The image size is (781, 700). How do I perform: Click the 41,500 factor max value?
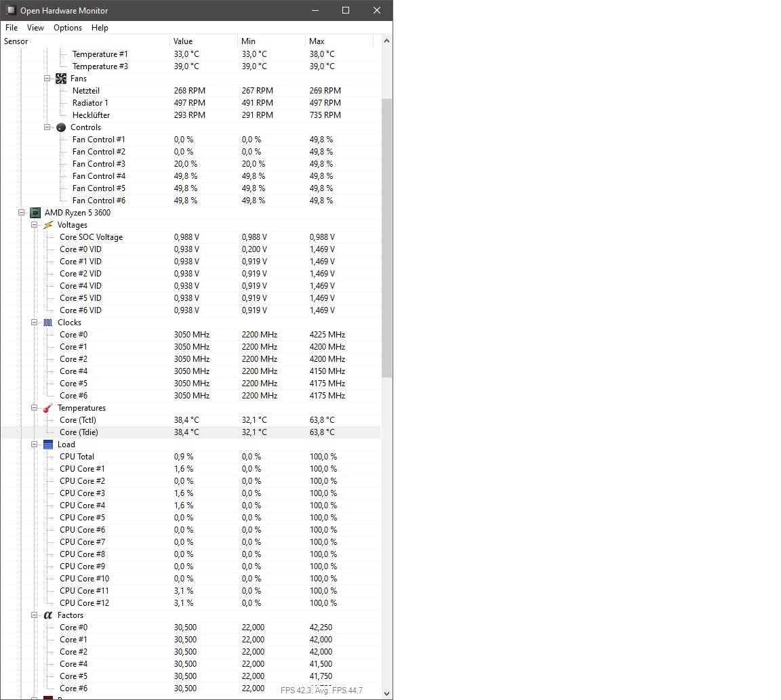(321, 664)
